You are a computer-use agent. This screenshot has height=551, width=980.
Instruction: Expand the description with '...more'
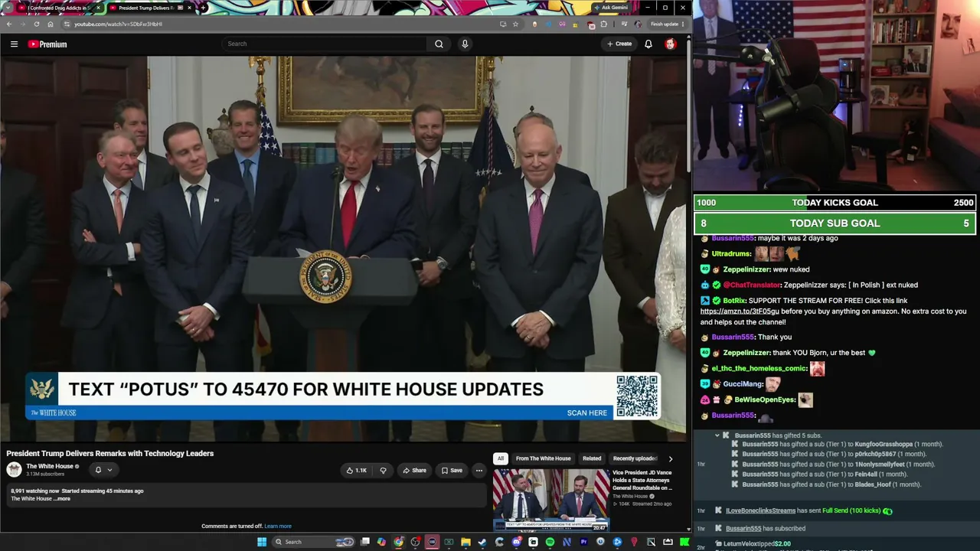(x=62, y=499)
